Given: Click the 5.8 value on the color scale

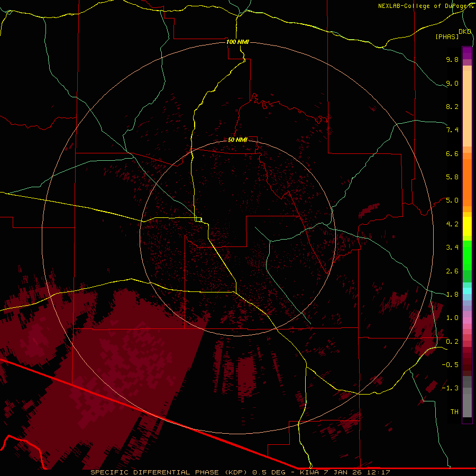Looking at the screenshot, I should click(x=452, y=177).
